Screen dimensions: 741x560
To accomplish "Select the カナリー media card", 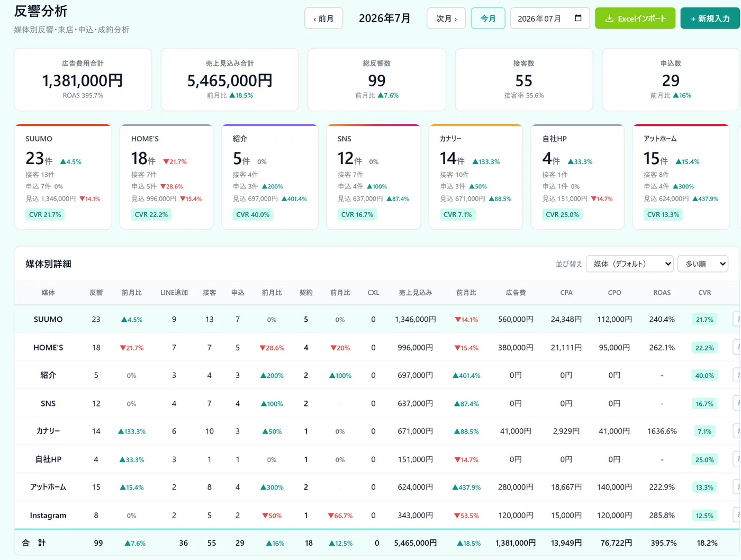I will click(x=476, y=177).
